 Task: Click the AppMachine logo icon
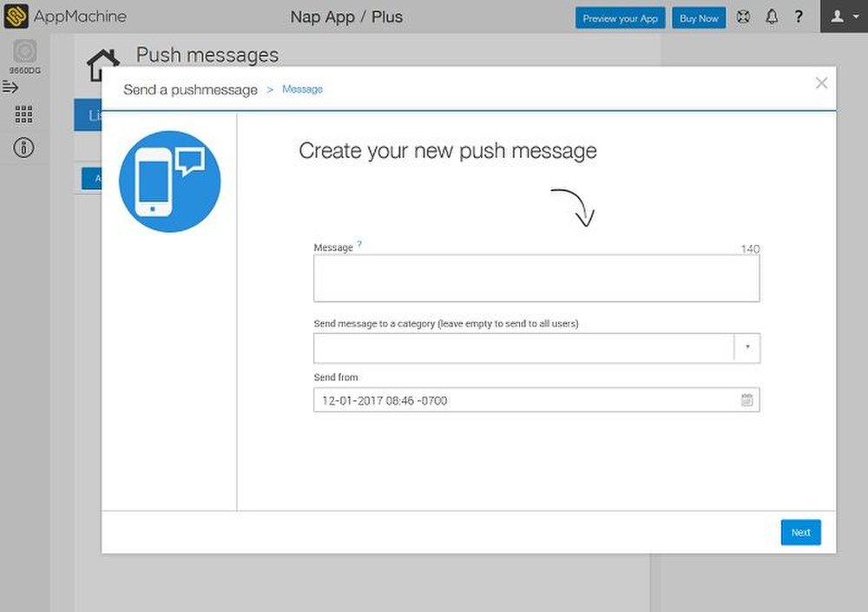pyautogui.click(x=16, y=16)
